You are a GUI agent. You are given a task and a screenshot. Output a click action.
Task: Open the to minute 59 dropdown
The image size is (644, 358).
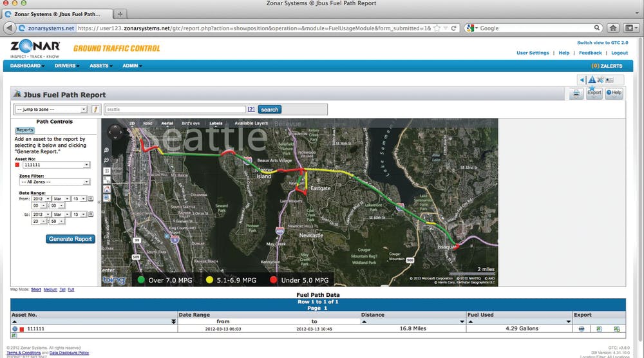tap(57, 221)
